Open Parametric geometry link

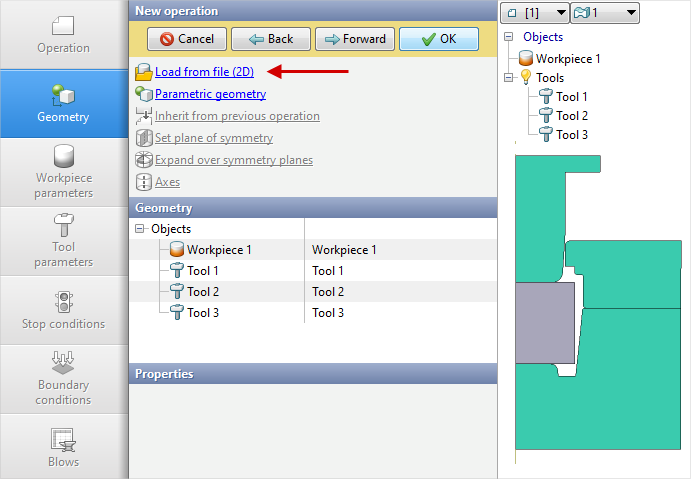click(x=210, y=94)
